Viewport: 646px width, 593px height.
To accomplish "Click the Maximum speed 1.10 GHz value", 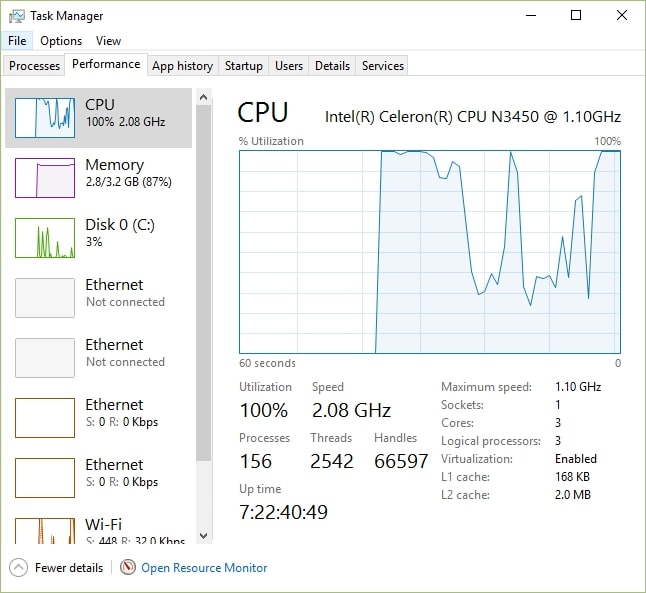I will coord(578,387).
